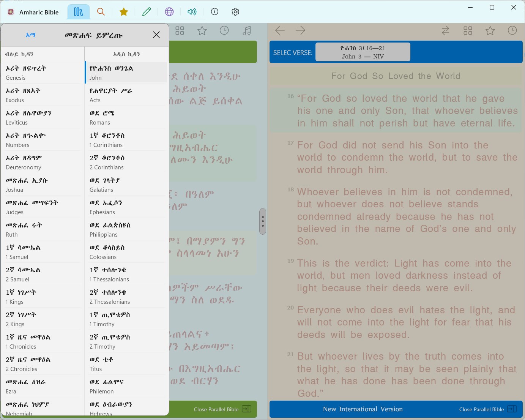Open the globe language icon
525x420 pixels.
pyautogui.click(x=169, y=12)
